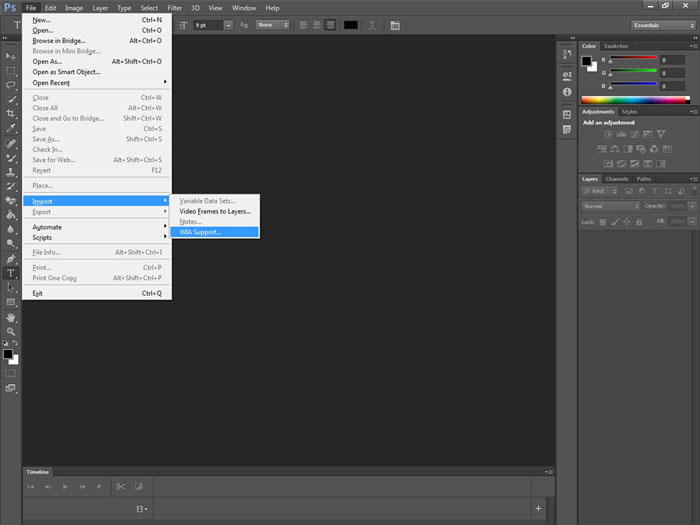The width and height of the screenshot is (700, 525).
Task: Switch to the Paths tab
Action: click(643, 179)
